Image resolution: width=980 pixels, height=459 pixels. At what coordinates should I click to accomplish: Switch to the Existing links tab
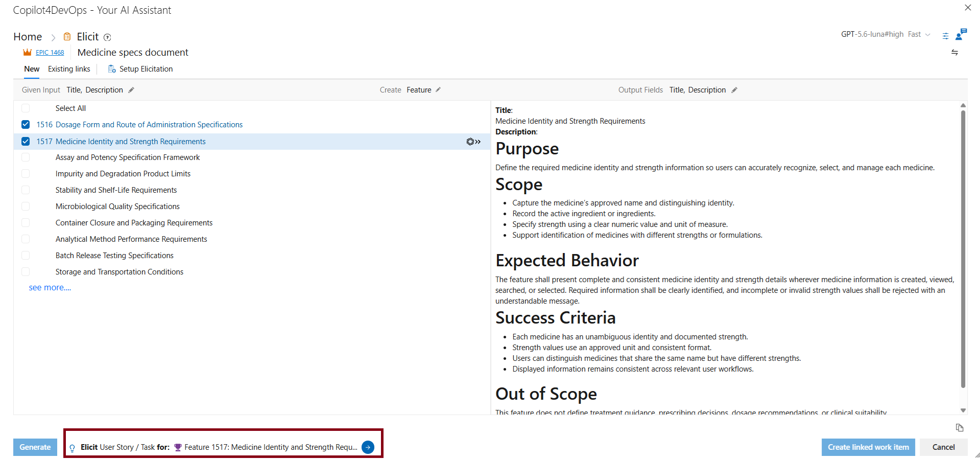tap(69, 69)
